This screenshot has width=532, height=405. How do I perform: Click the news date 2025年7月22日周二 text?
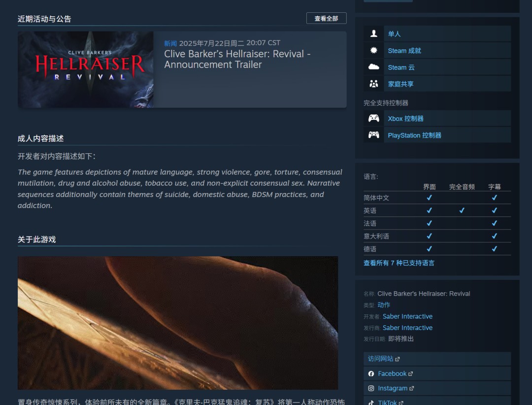point(211,43)
